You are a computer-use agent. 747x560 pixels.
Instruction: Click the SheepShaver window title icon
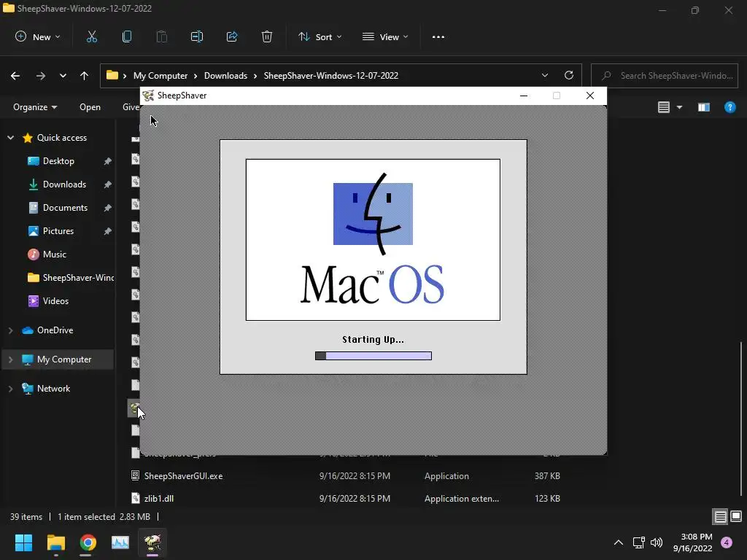tap(148, 96)
